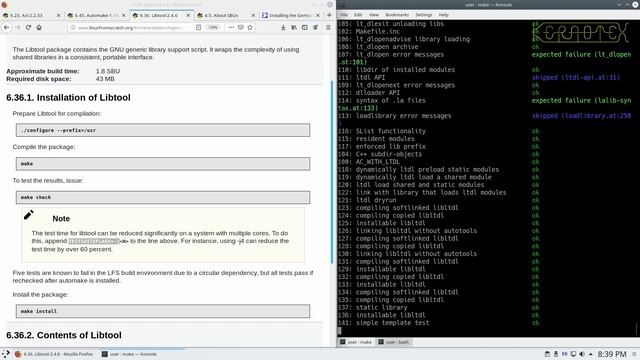The height and width of the screenshot is (360, 640).
Task: Open the Firefox downloads arrow icon
Action: click(283, 27)
